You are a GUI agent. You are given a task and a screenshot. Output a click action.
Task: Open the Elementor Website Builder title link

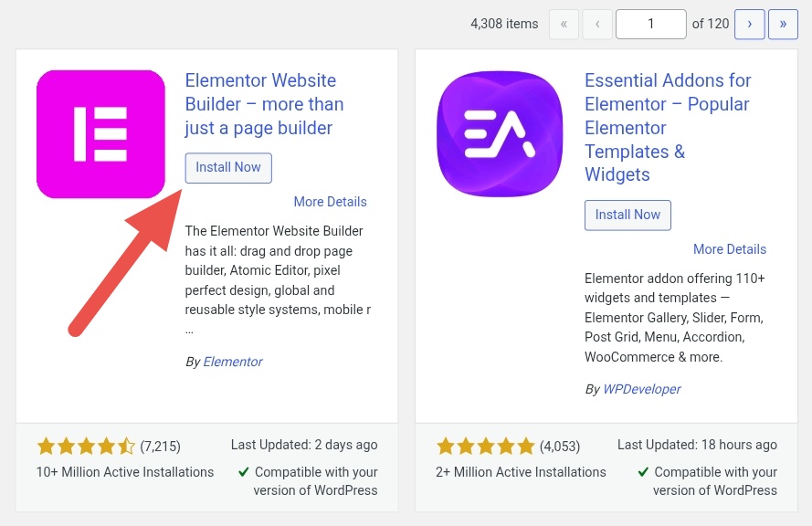tap(264, 104)
